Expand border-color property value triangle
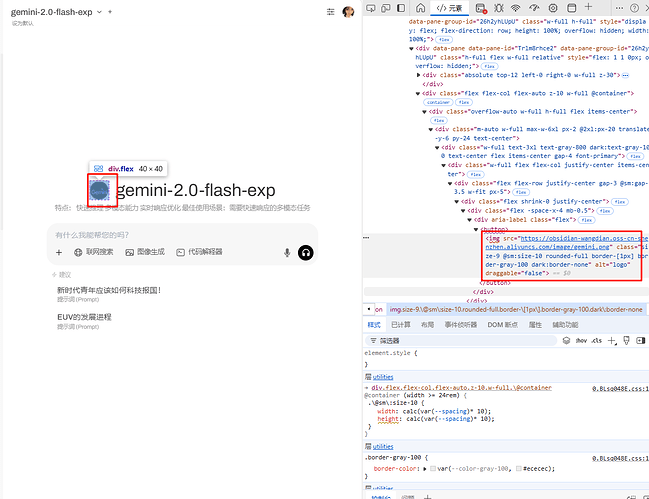The image size is (649, 499). (x=425, y=469)
